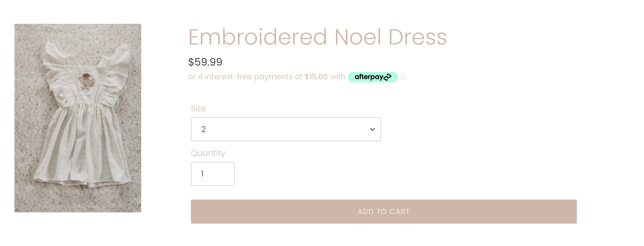The height and width of the screenshot is (246, 644).
Task: Click the Size dropdown chevron arrow
Action: pyautogui.click(x=372, y=129)
